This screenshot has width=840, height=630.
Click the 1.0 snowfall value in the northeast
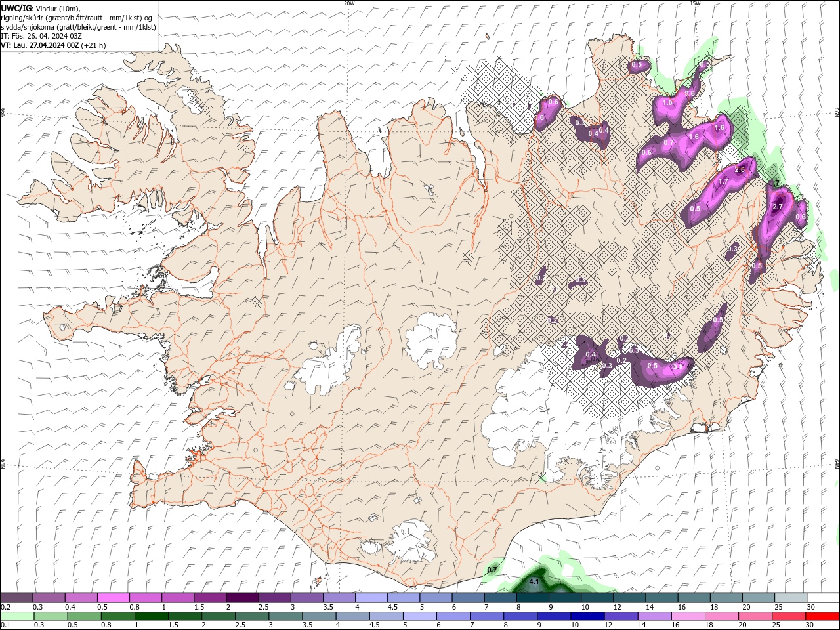[668, 102]
